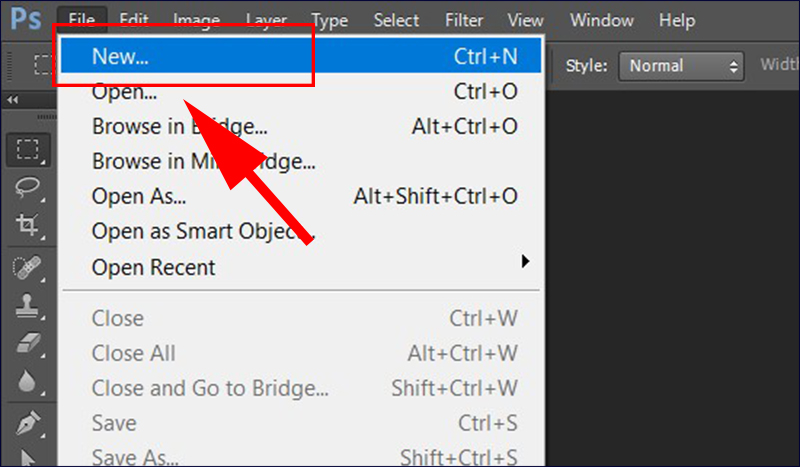Collapse the tools panel double-arrow
Image resolution: width=800 pixels, height=467 pixels.
click(13, 100)
